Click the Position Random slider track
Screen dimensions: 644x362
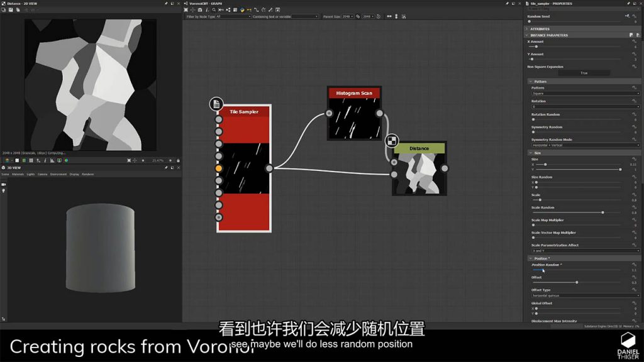575,270
